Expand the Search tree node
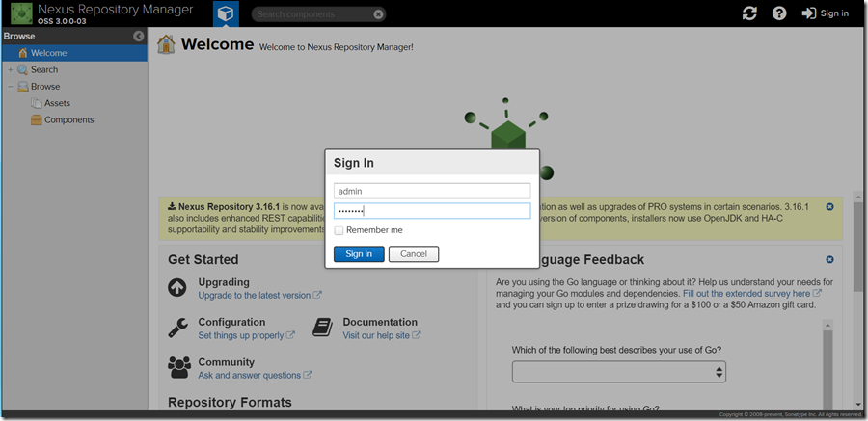 click(10, 69)
